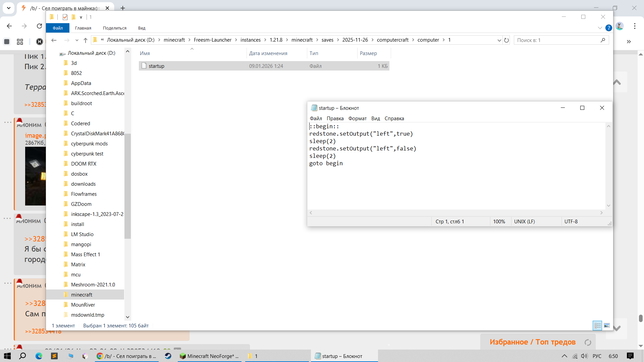Go back in the browser
Viewport: 644px width, 362px height.
9,26
